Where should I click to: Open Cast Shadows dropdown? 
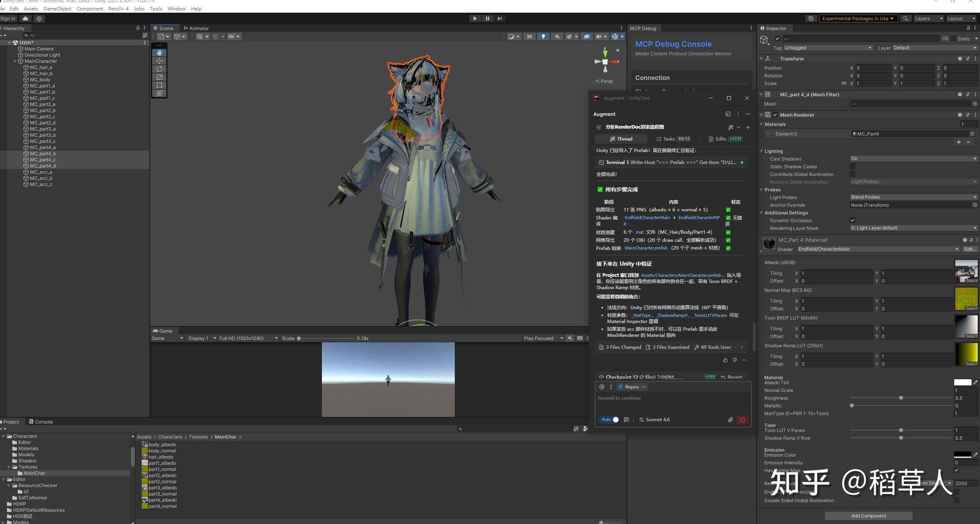pos(913,159)
